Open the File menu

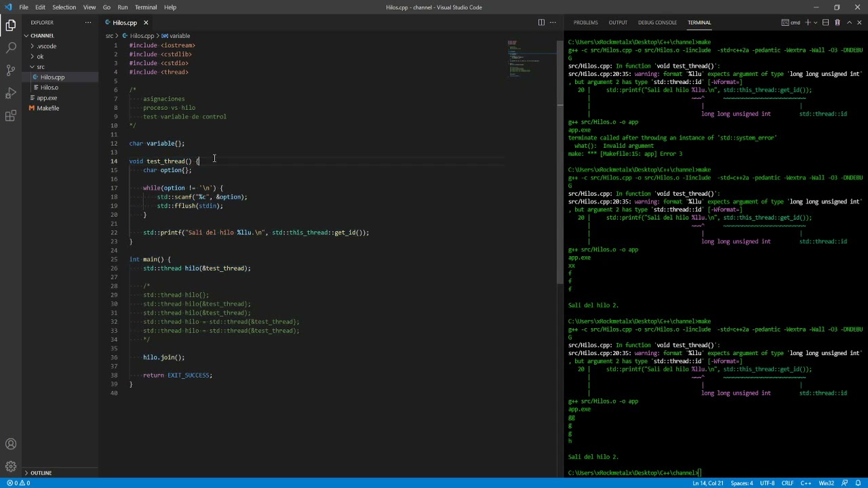pyautogui.click(x=24, y=7)
